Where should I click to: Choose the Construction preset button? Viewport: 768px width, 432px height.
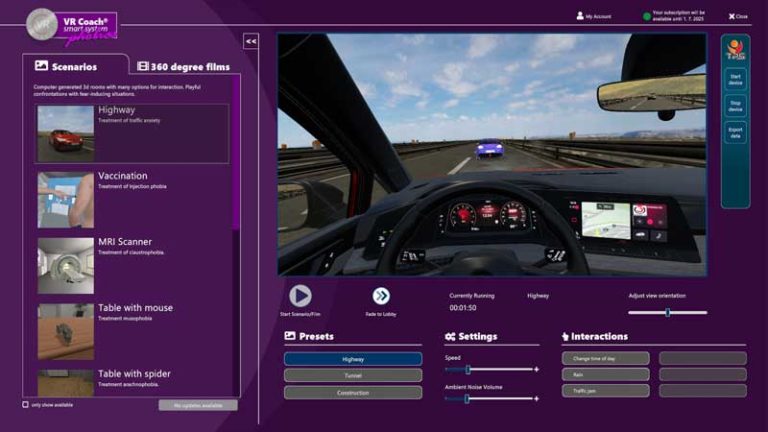point(353,393)
